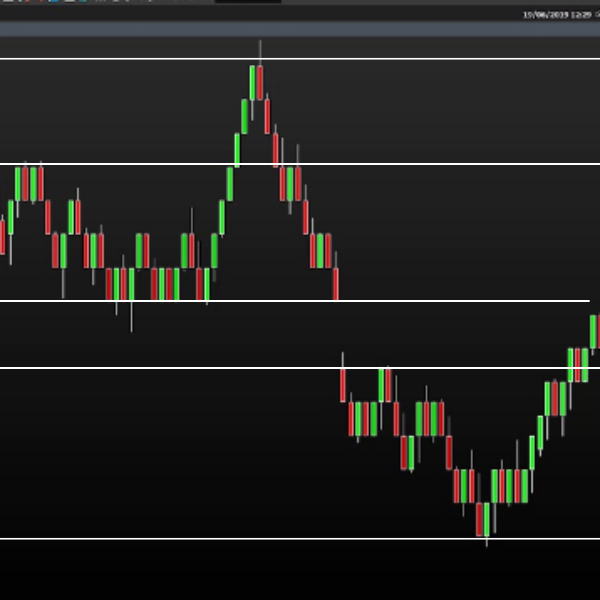This screenshot has height=600, width=600.
Task: Click the peak candle's wick above the top line
Action: (x=260, y=50)
